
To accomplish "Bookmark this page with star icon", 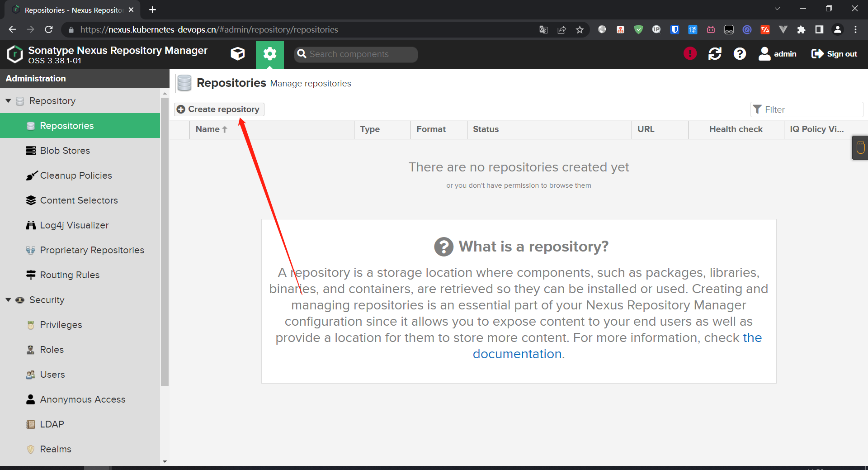I will 580,30.
